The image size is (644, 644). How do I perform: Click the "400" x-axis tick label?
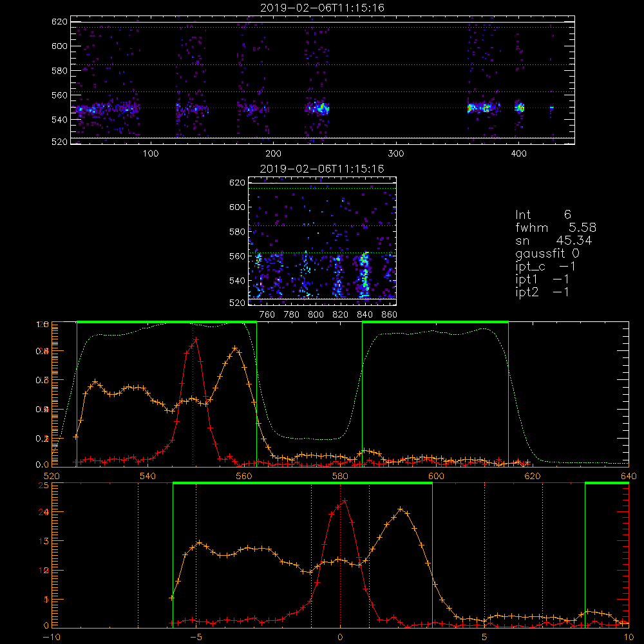pyautogui.click(x=518, y=154)
